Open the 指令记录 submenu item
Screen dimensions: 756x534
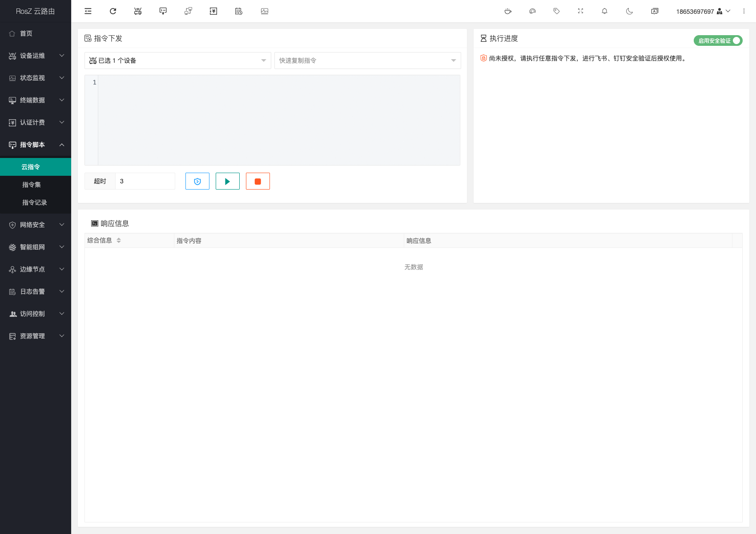coord(35,202)
